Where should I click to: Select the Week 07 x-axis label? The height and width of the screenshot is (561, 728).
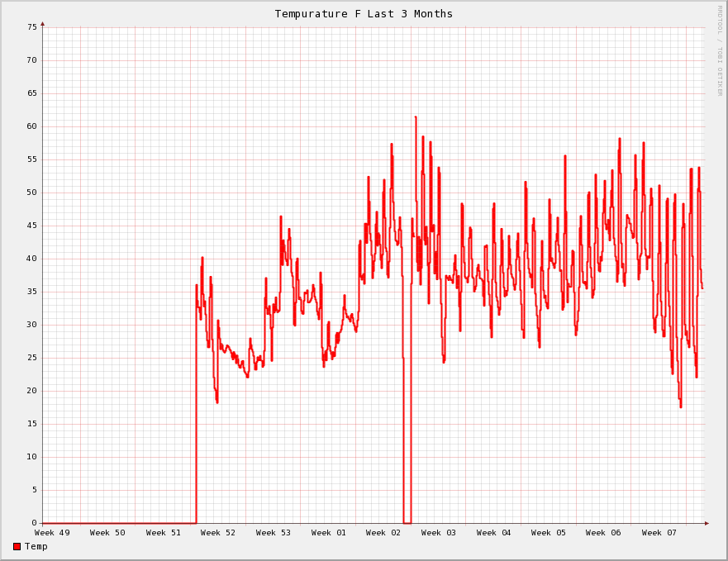[659, 533]
